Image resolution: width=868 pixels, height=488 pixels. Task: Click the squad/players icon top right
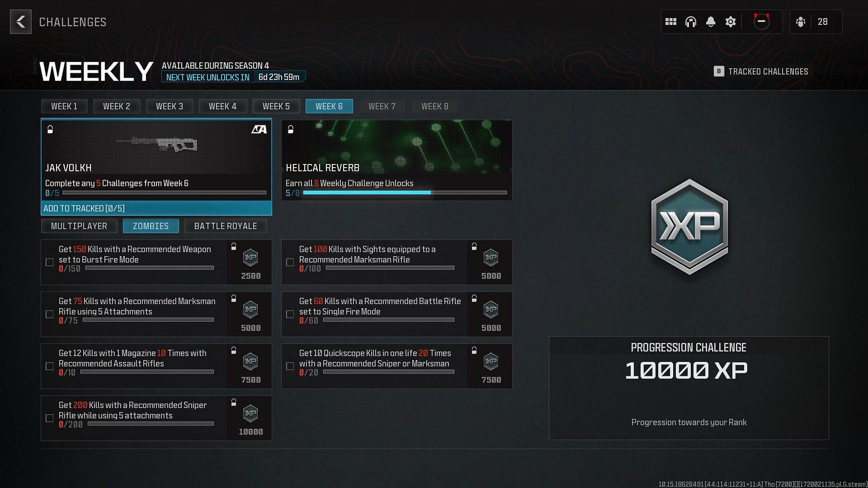(x=801, y=21)
